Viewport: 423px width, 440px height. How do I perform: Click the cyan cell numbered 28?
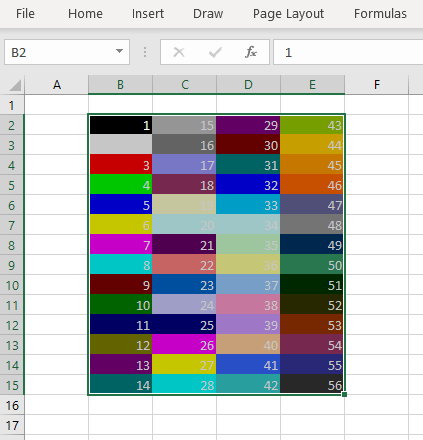184,384
